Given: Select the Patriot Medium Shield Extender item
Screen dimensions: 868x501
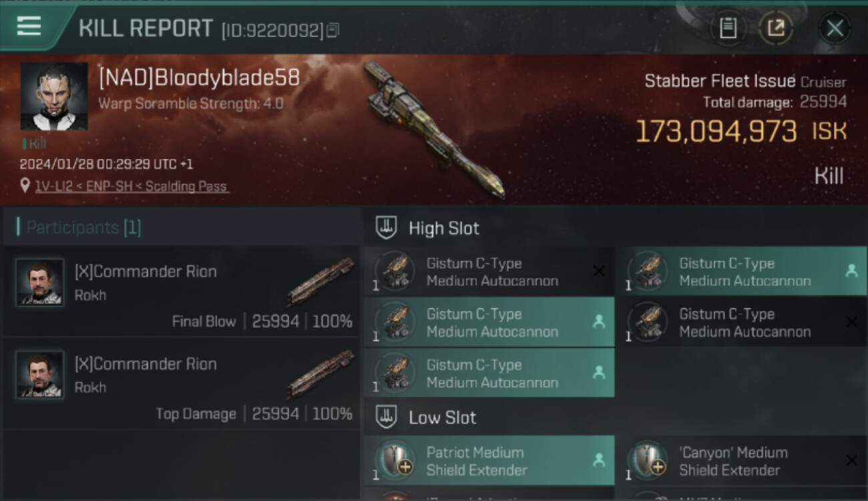Looking at the screenshot, I should pyautogui.click(x=489, y=461).
